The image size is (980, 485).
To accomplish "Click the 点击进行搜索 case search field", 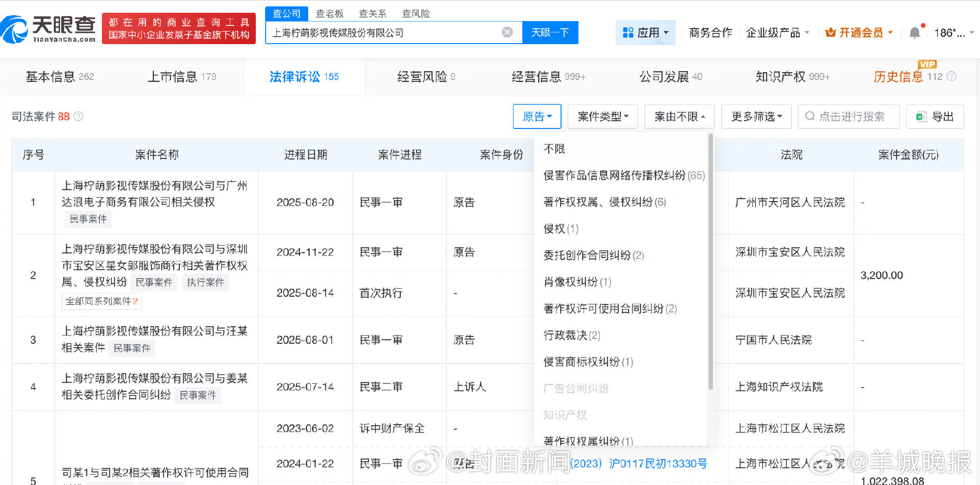I will pyautogui.click(x=849, y=117).
